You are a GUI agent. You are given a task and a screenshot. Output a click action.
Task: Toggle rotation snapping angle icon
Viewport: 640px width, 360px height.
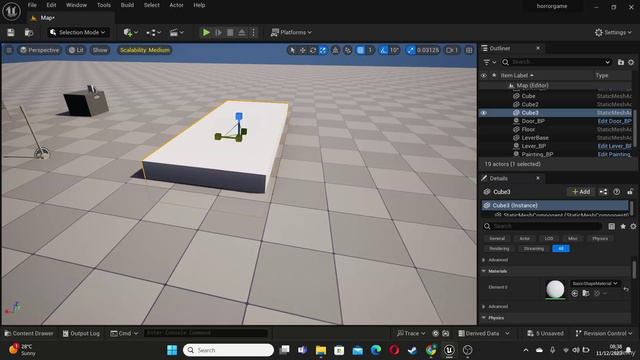[383, 50]
